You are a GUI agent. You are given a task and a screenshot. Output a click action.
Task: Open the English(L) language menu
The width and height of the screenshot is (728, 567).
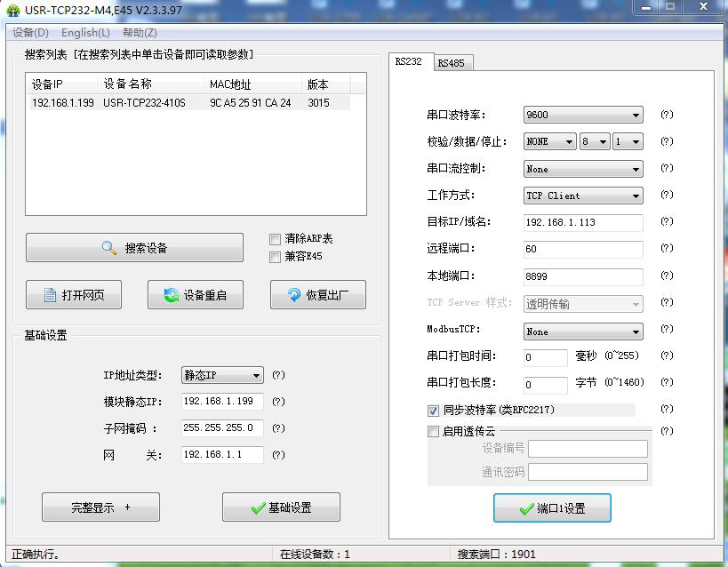point(85,33)
